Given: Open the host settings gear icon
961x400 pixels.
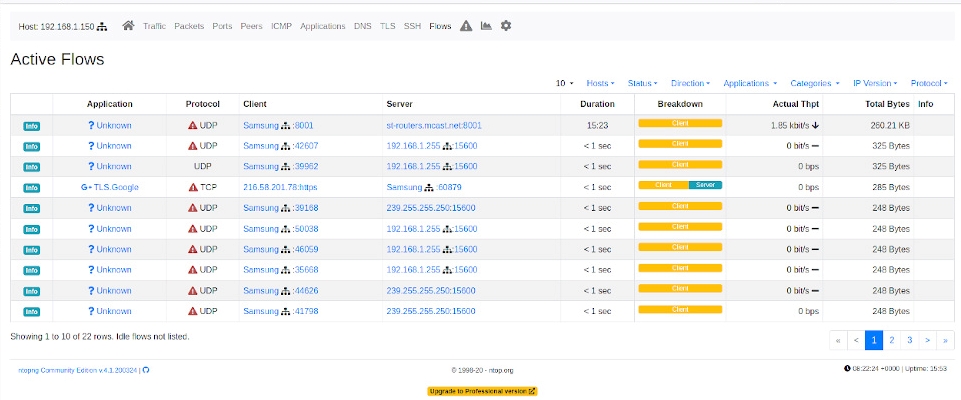Looking at the screenshot, I should (506, 26).
